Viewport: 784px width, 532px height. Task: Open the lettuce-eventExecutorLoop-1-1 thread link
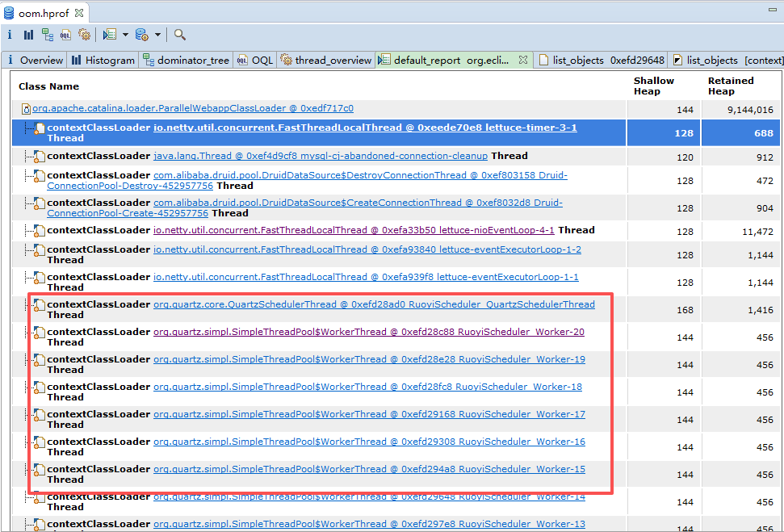pos(366,277)
